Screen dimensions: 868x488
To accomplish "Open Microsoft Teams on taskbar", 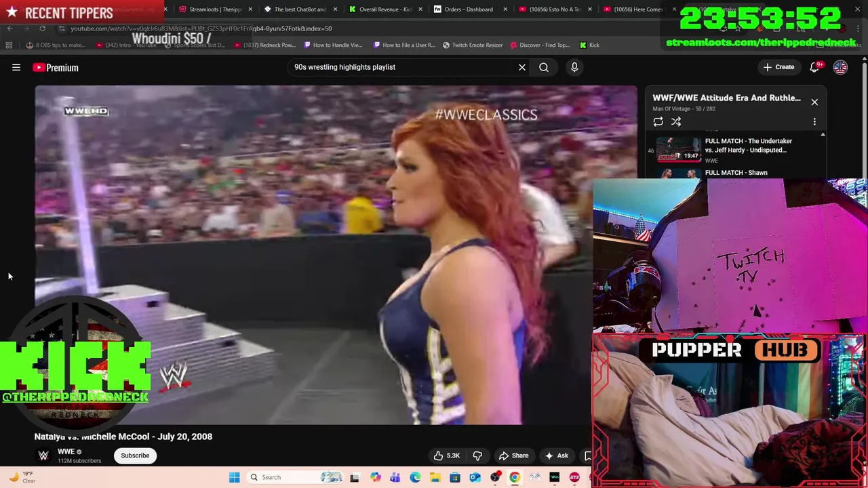I will click(x=395, y=477).
